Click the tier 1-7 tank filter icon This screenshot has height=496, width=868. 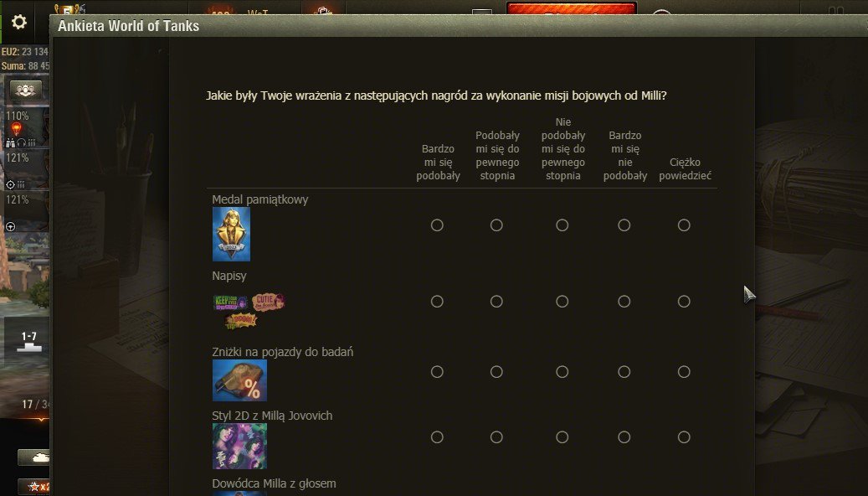[28, 341]
